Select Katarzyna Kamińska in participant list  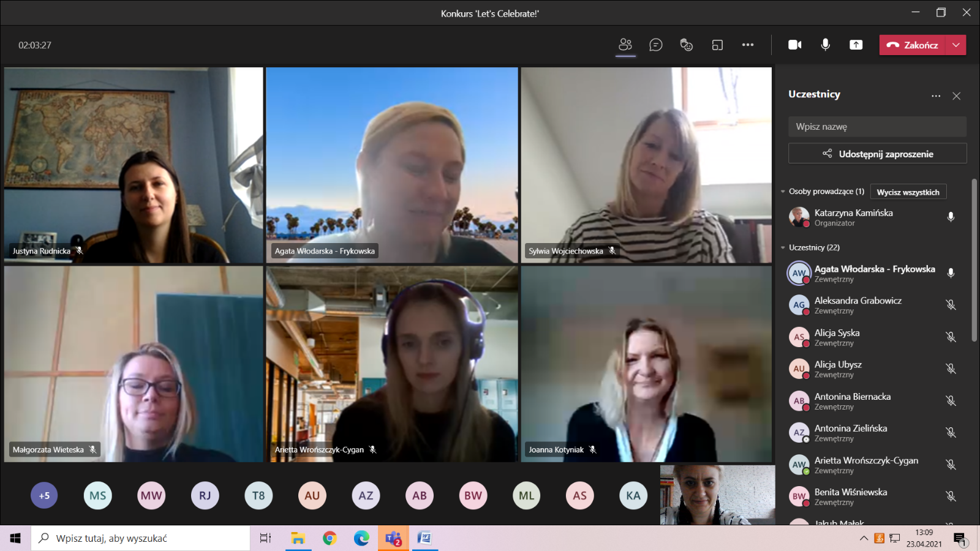click(874, 217)
